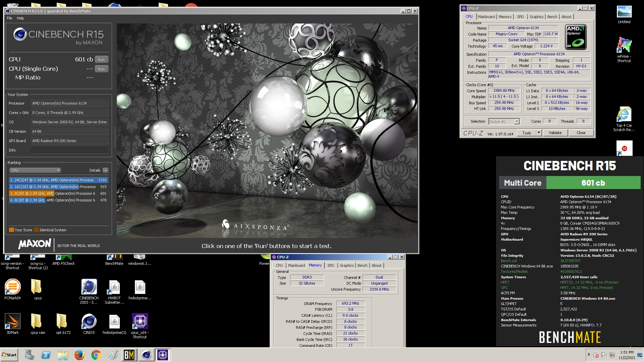The height and width of the screenshot is (362, 644).
Task: Open the BenchMate desktop shortcut
Action: click(114, 260)
